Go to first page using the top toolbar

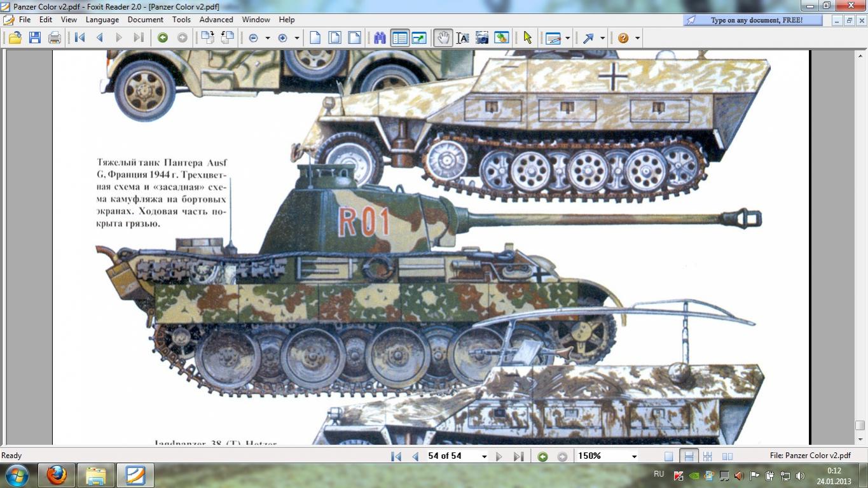coord(79,38)
